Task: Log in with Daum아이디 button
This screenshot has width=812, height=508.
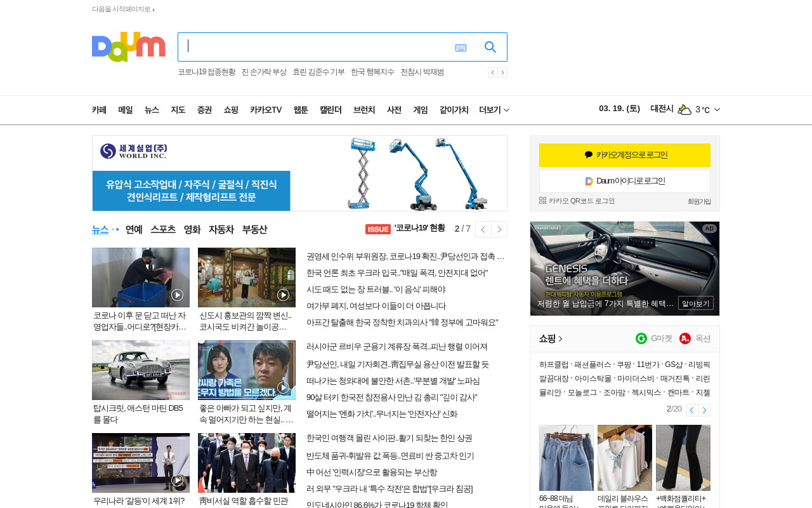Action: point(625,181)
